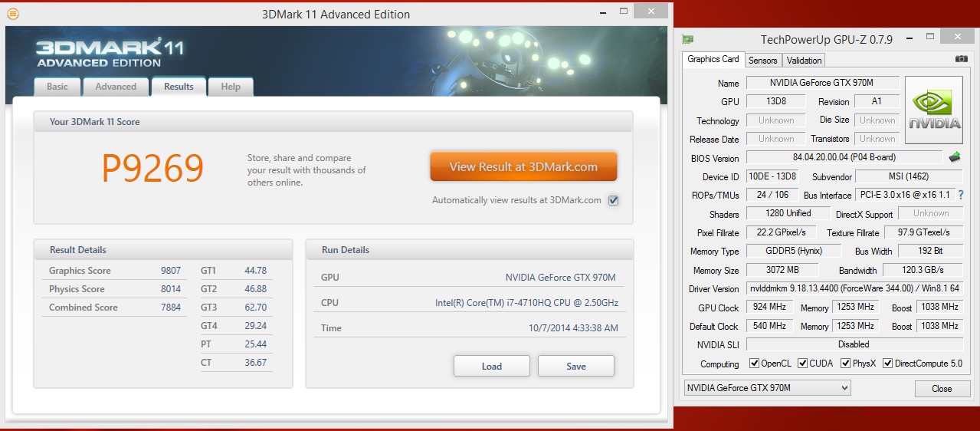
Task: Switch to the Basic tab
Action: 57,87
